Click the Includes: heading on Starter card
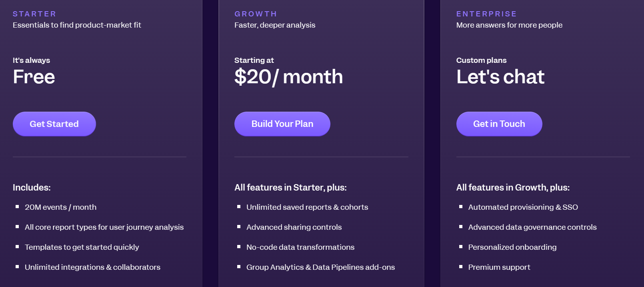This screenshot has width=644, height=287. pyautogui.click(x=32, y=187)
